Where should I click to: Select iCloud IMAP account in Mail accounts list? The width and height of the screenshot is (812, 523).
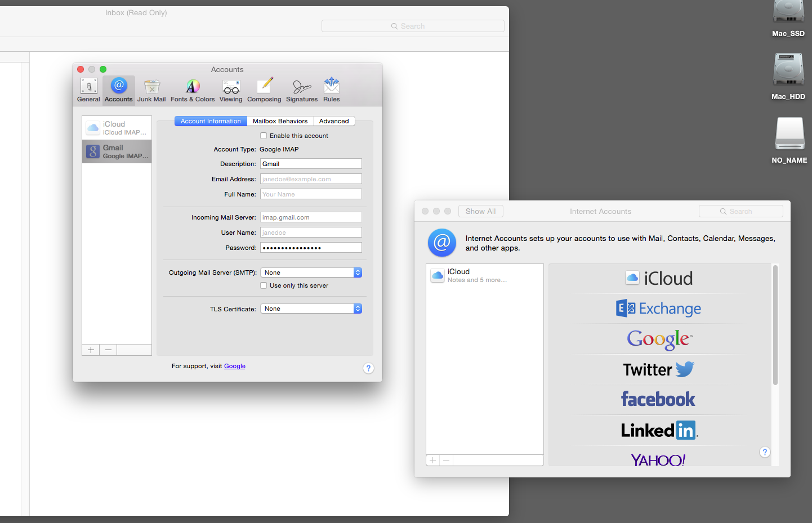(117, 128)
